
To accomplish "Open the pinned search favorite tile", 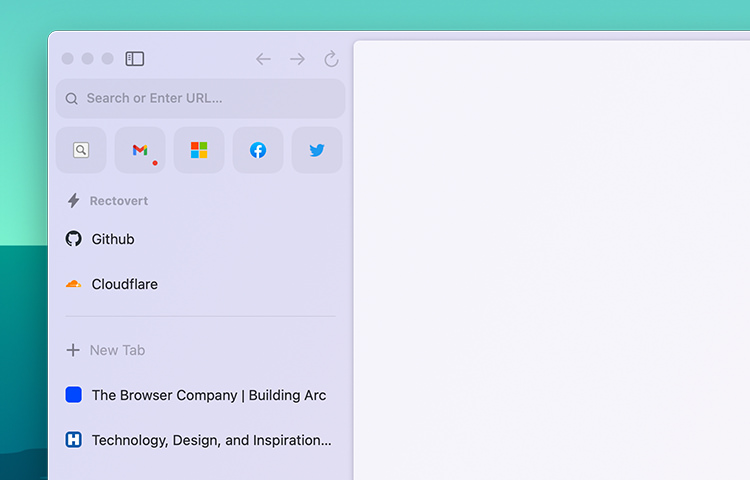I will [81, 150].
